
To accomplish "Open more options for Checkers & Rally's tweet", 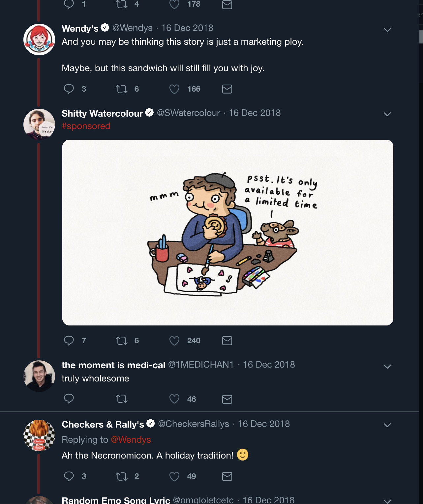I will [387, 425].
